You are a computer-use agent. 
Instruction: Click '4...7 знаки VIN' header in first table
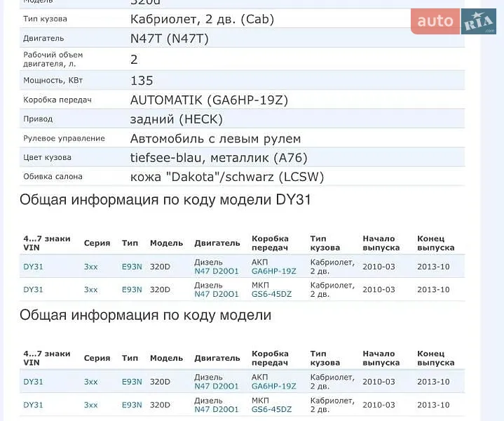point(46,243)
